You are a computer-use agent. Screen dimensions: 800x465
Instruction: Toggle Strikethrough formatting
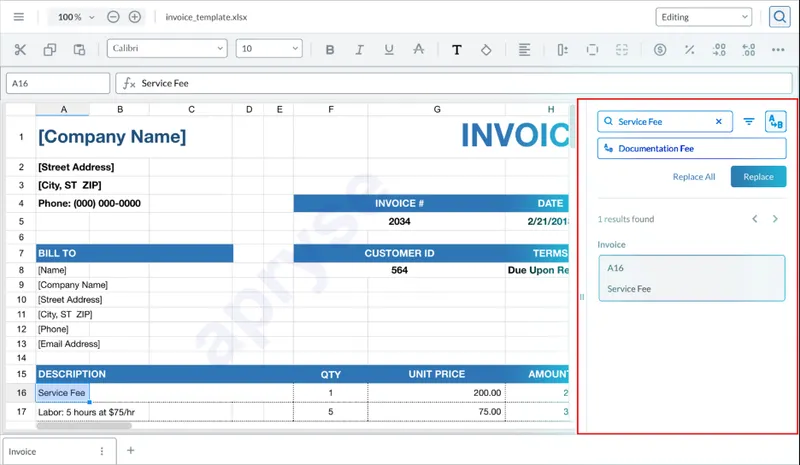click(x=418, y=50)
